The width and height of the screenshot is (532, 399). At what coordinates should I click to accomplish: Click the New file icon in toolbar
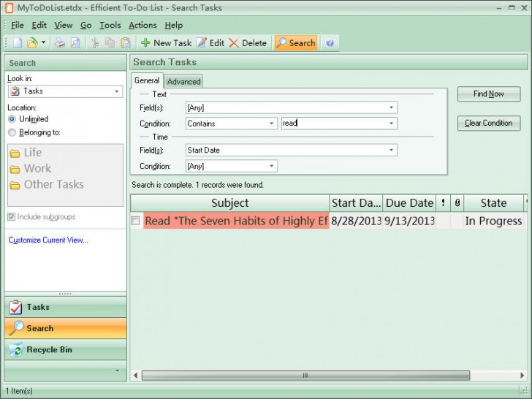(x=18, y=43)
